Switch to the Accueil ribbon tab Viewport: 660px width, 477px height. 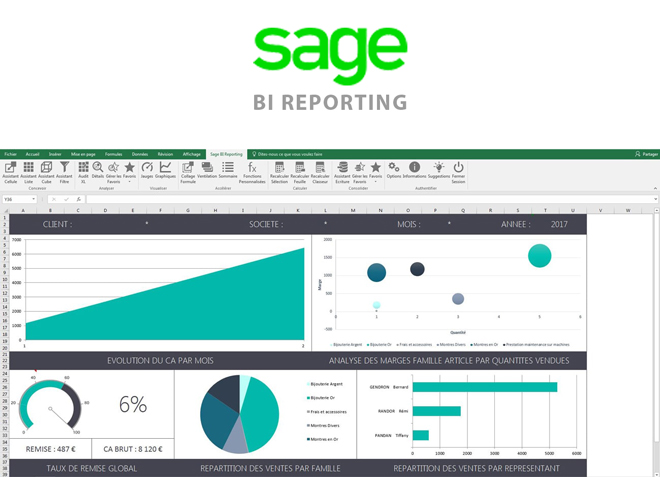(x=32, y=154)
